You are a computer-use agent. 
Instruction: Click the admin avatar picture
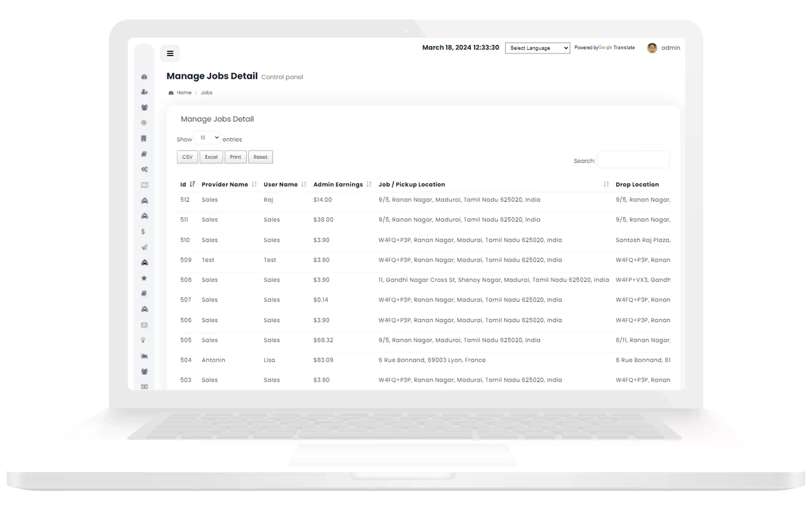(652, 48)
